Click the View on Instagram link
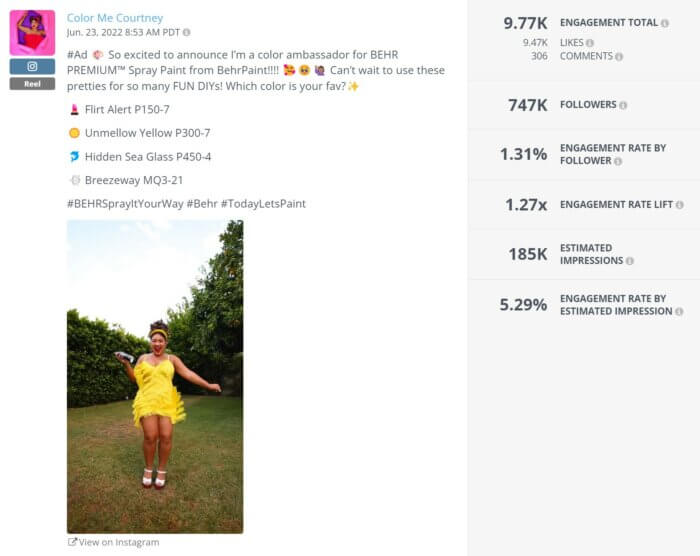700x556 pixels. coord(119,542)
